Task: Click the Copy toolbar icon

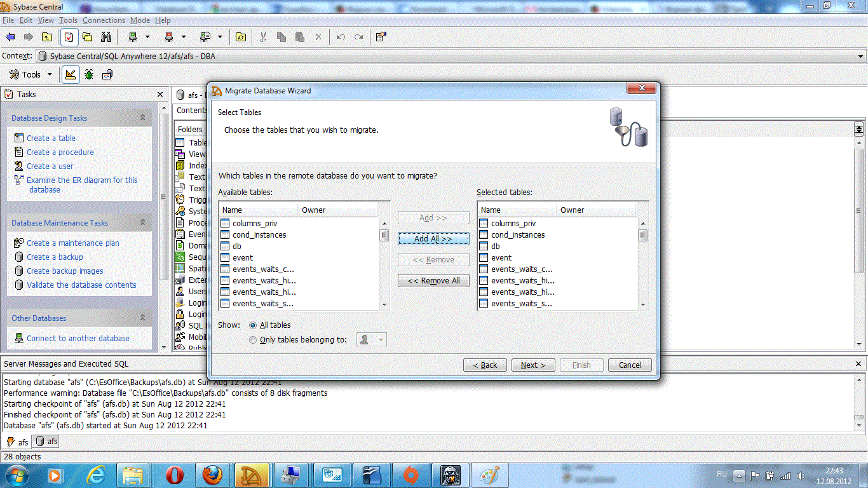Action: pos(281,37)
